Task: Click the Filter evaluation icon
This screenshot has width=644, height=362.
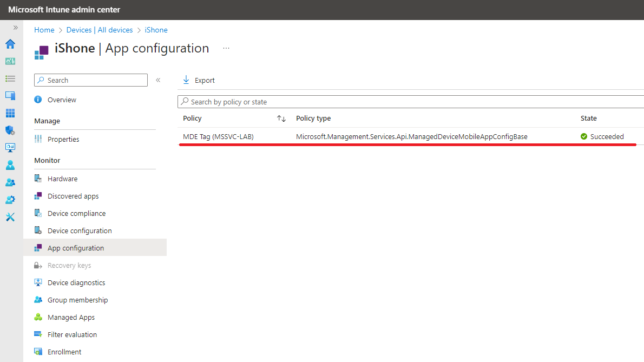Action: (x=38, y=334)
